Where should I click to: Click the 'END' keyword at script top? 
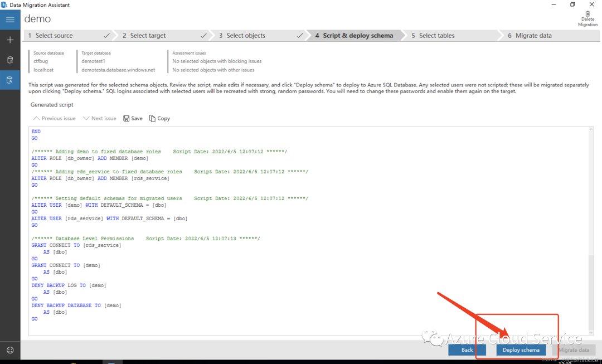point(36,132)
